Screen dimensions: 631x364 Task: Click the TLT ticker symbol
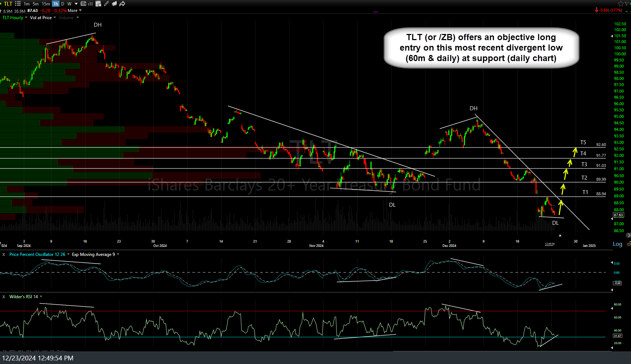(8, 4)
